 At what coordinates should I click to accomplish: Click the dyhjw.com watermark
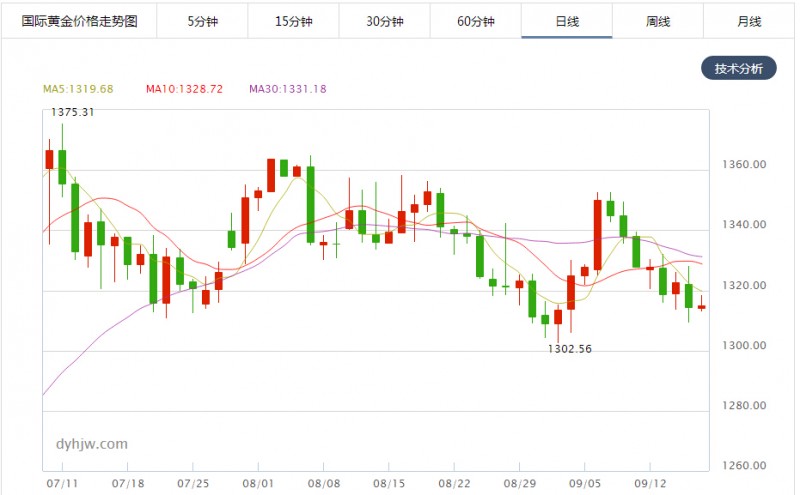click(92, 444)
